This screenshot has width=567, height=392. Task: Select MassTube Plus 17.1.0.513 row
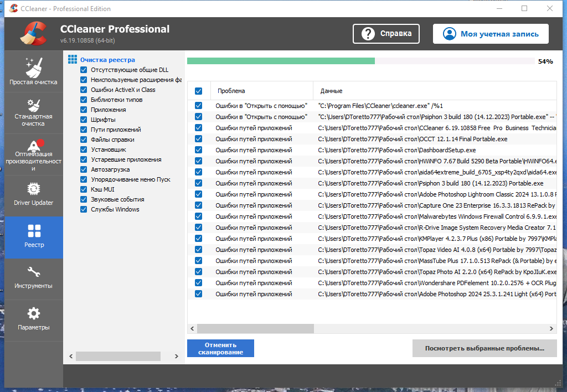[x=372, y=261]
